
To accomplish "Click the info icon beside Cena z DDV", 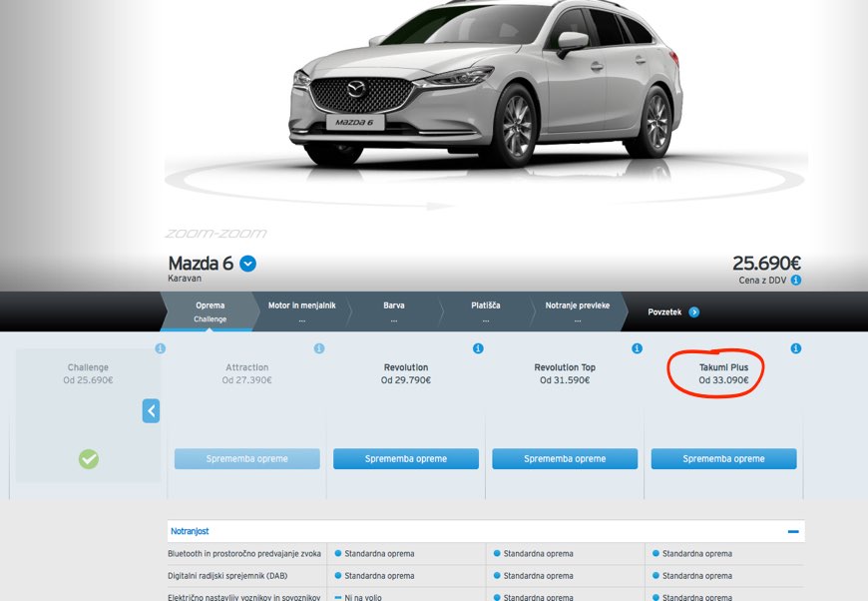I will click(796, 280).
